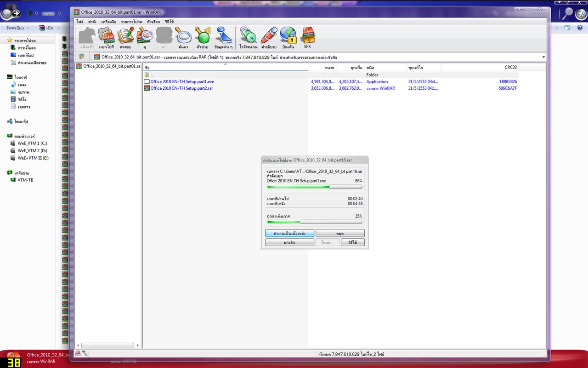Click the แยกไปที่ (Extract To) toolbar icon
588x368 pixels.
(106, 38)
